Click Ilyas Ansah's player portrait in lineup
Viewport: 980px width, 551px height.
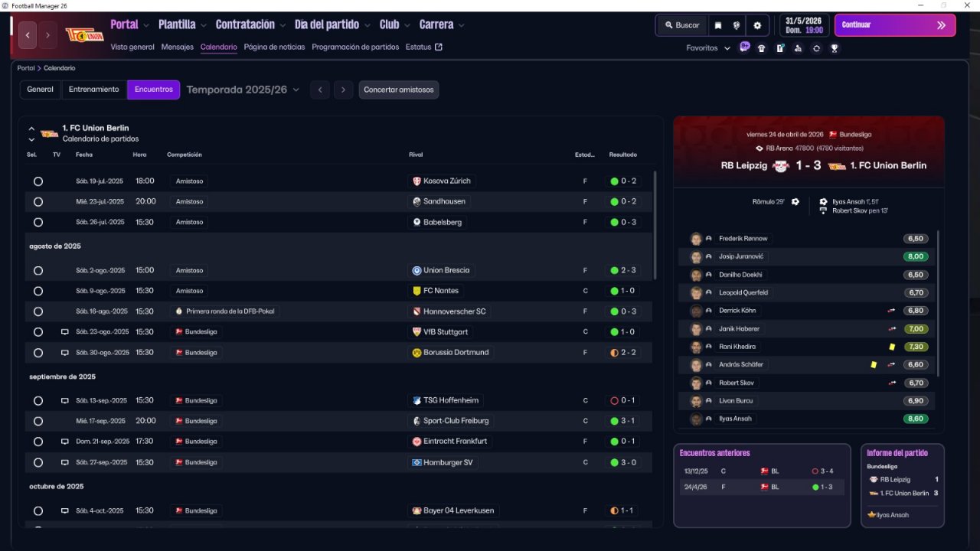[x=696, y=419]
